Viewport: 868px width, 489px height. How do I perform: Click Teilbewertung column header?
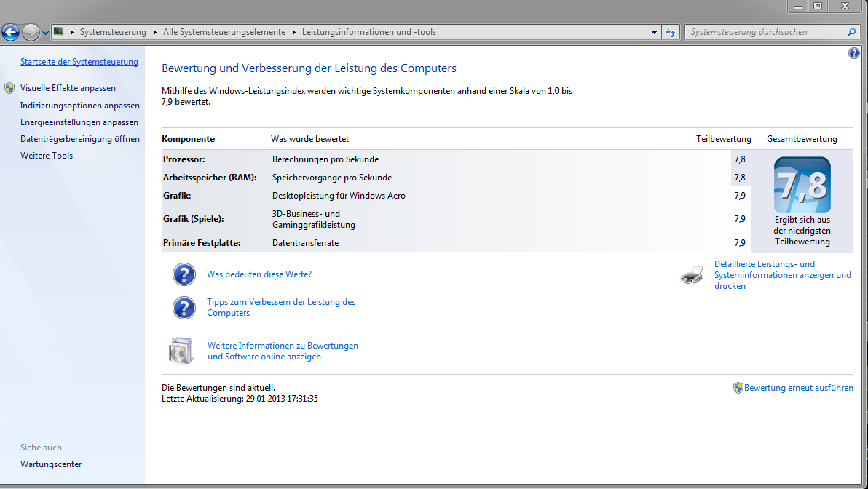click(x=724, y=139)
